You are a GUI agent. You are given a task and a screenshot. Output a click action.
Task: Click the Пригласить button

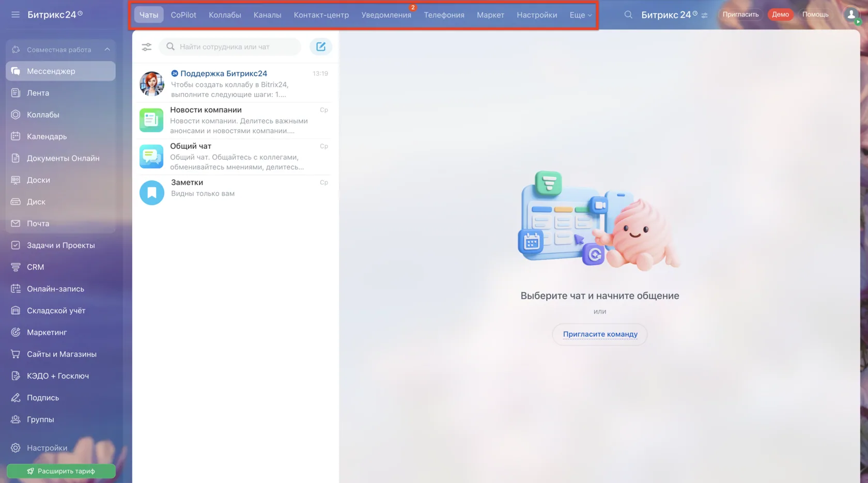click(x=740, y=14)
